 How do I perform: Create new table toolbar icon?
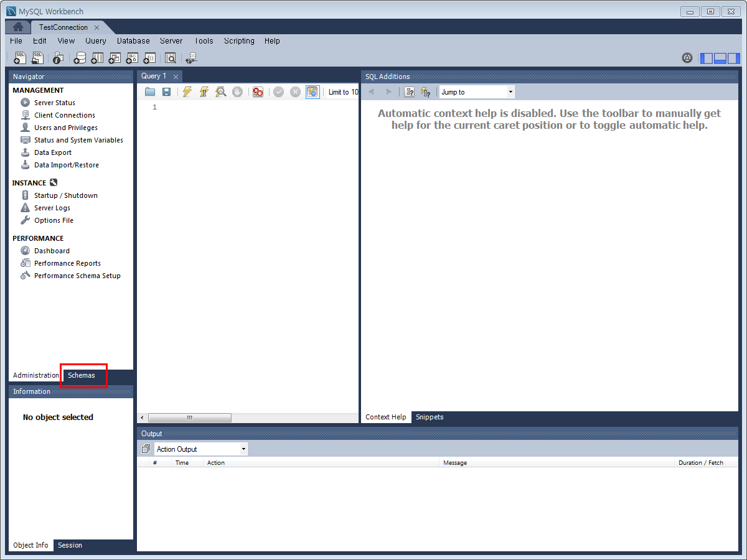pyautogui.click(x=97, y=58)
